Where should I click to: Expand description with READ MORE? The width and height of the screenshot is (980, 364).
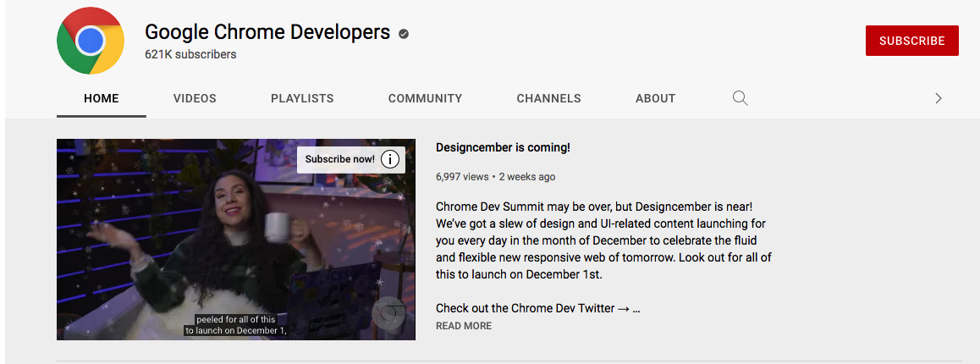pyautogui.click(x=464, y=326)
